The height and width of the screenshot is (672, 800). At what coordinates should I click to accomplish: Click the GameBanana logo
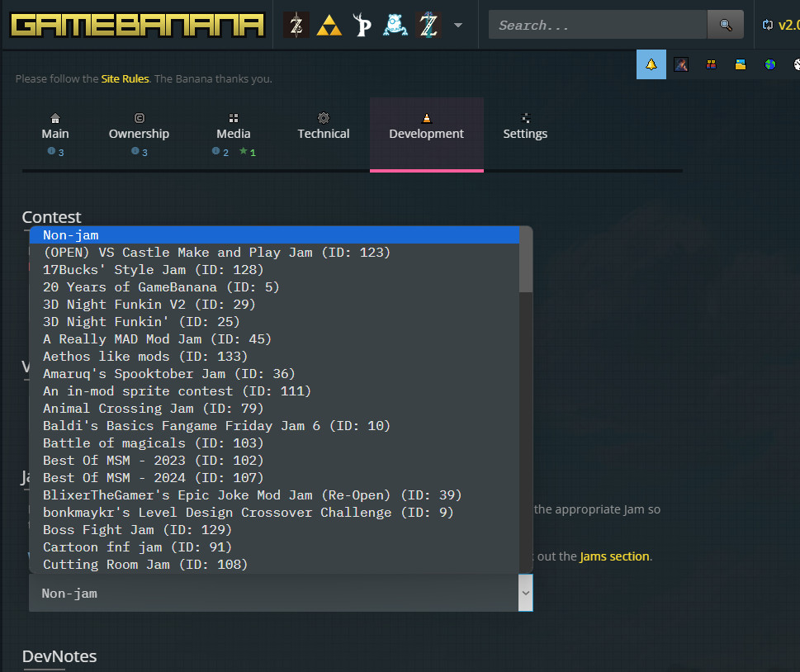coord(137,25)
